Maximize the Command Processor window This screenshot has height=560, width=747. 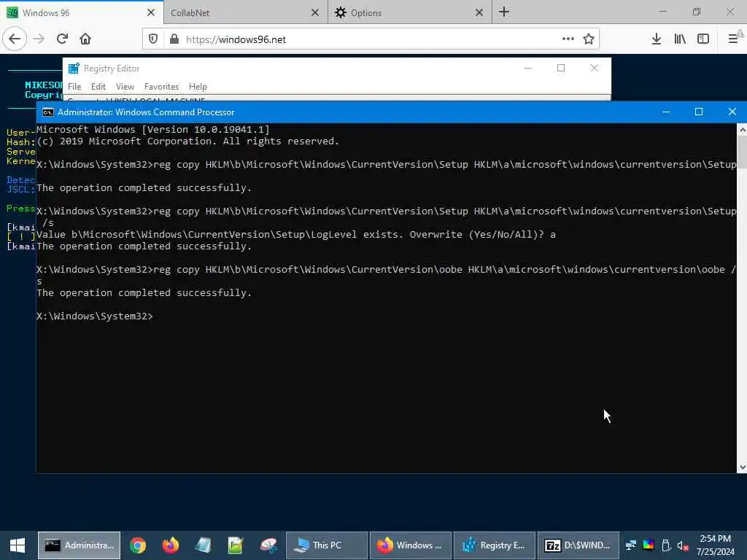[699, 112]
